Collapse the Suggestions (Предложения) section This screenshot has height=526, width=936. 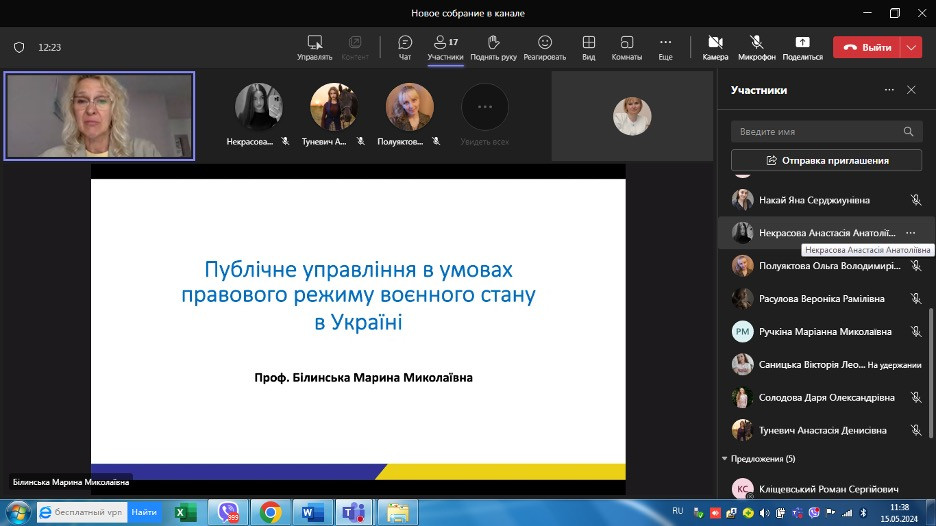725,459
